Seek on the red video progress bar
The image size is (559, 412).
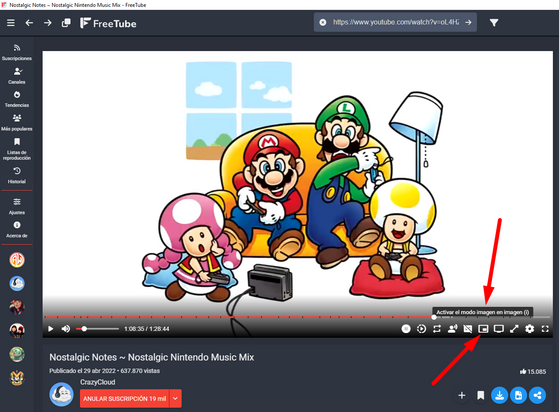tap(298, 317)
